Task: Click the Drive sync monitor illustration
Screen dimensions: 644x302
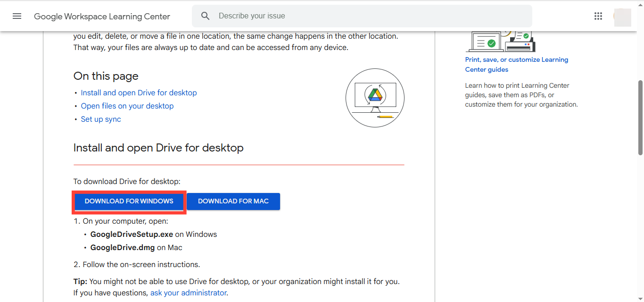Action: coord(375,98)
